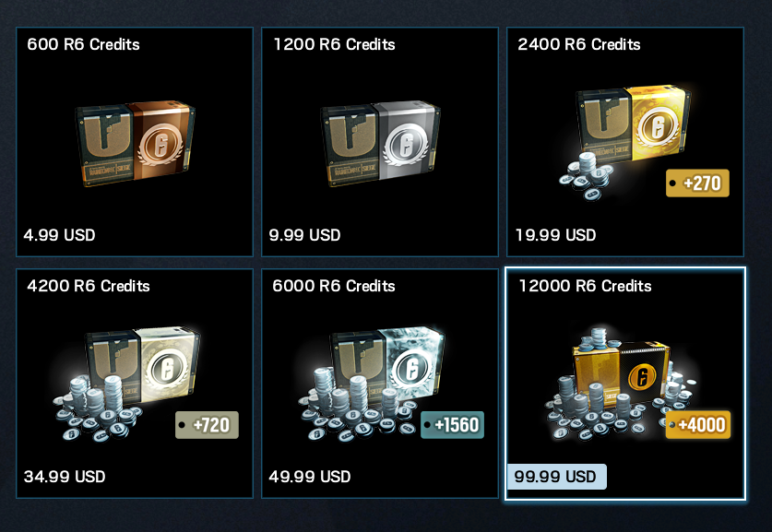
Task: Click the +720 bonus credits tag
Action: pos(207,425)
